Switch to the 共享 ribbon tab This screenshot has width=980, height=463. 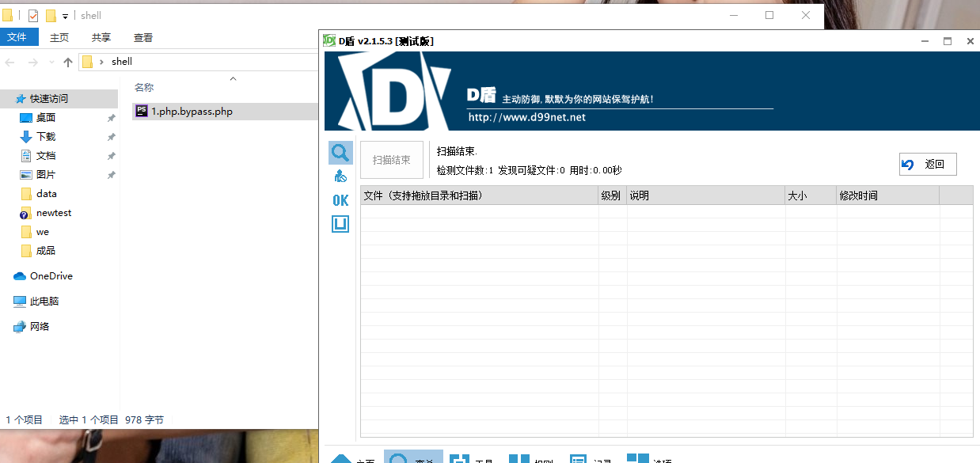[x=100, y=36]
